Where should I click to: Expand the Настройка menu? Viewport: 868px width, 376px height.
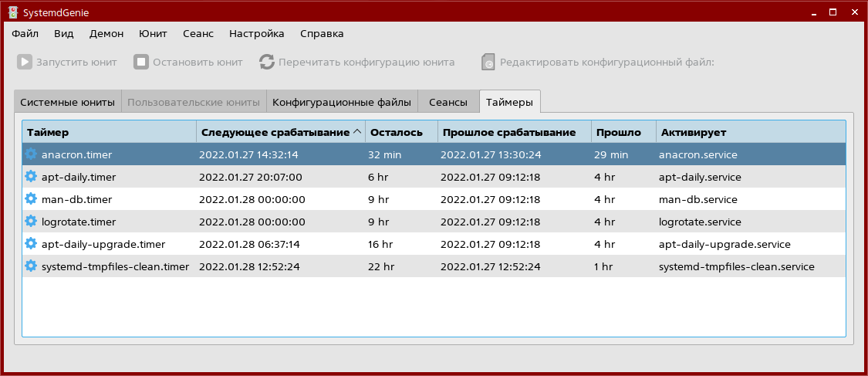(x=256, y=33)
